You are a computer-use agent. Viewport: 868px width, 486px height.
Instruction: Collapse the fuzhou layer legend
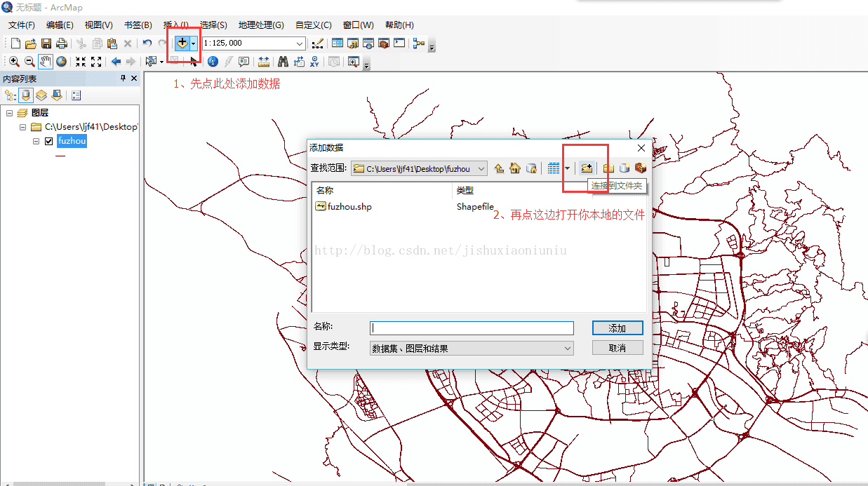[36, 141]
